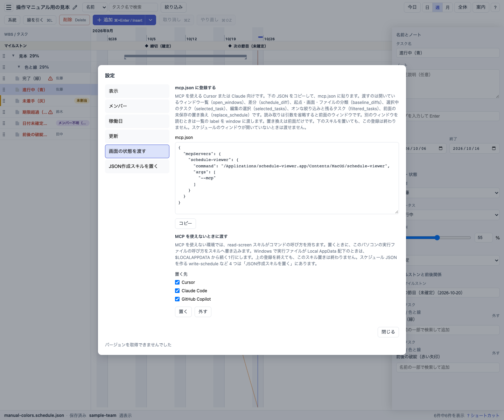Click the progress slider thumb in the side panel
Screen dimensions: 504x420
[437, 238]
